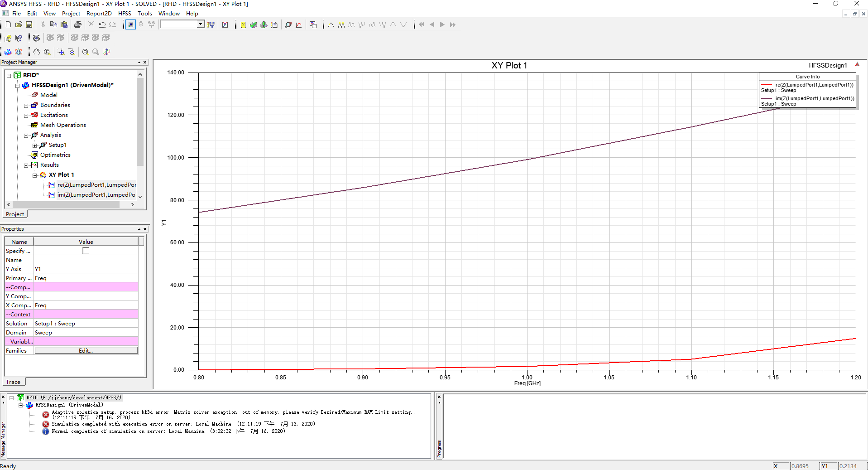This screenshot has width=868, height=470.
Task: Collapse the Results tree node
Action: click(26, 165)
